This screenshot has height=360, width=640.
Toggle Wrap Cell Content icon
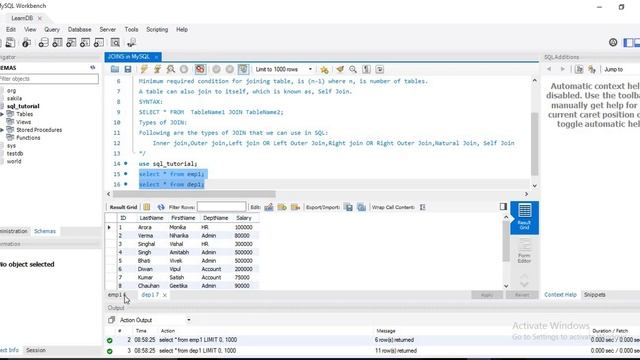(x=422, y=207)
